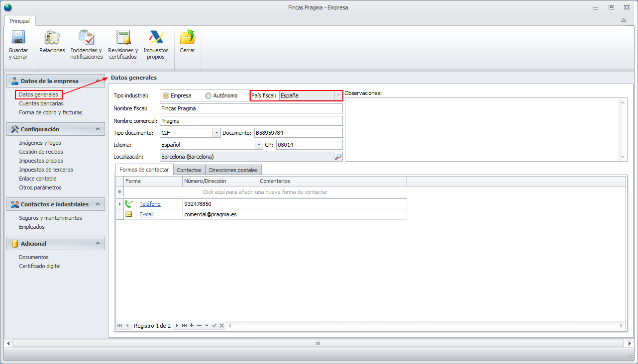Viewport: 638px width, 364px height.
Task: Open Documentos in sidebar
Action: pyautogui.click(x=34, y=257)
